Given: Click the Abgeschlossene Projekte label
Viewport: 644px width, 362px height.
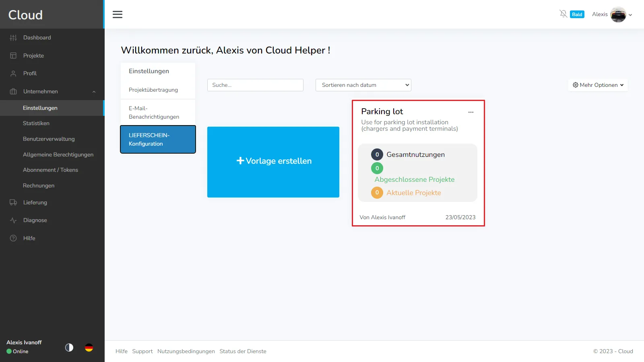Looking at the screenshot, I should click(415, 179).
